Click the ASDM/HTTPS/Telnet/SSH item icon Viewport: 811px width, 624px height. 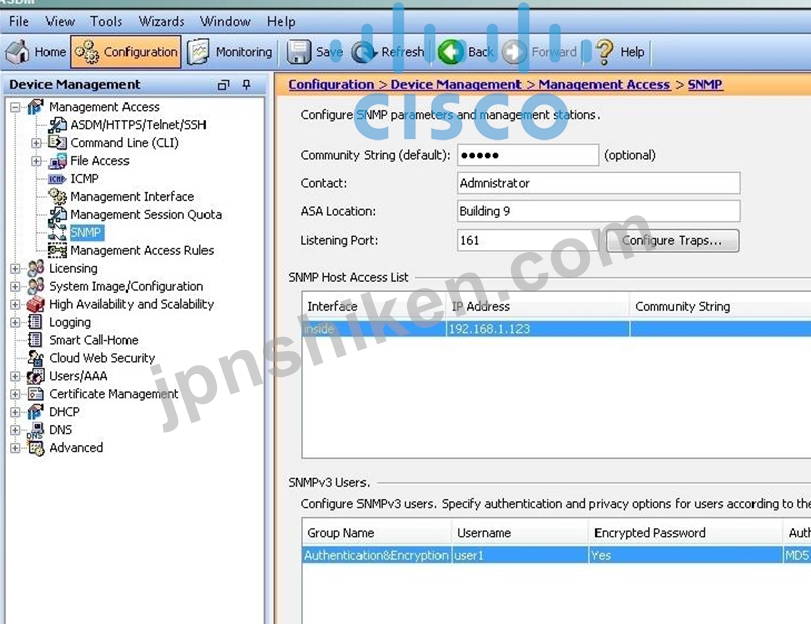coord(57,125)
